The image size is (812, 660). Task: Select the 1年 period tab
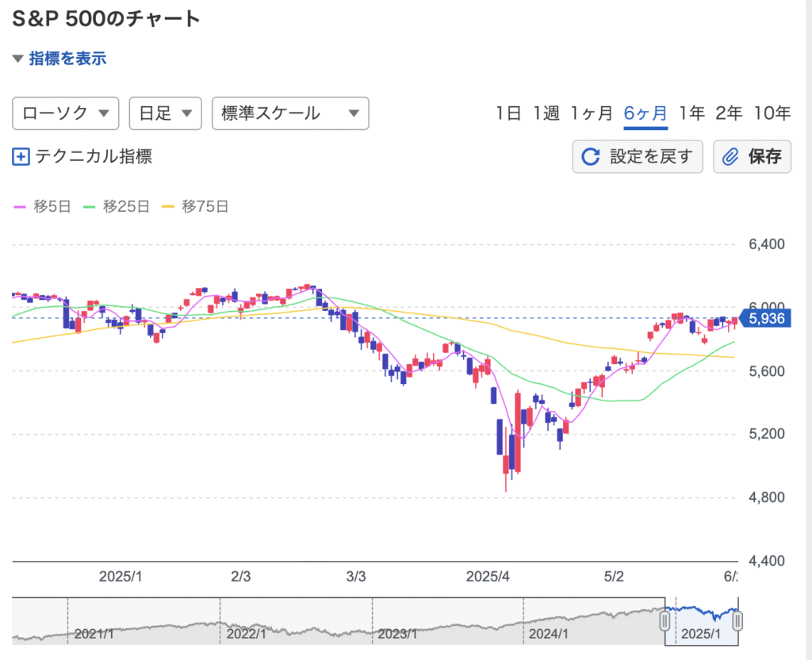coord(691,113)
